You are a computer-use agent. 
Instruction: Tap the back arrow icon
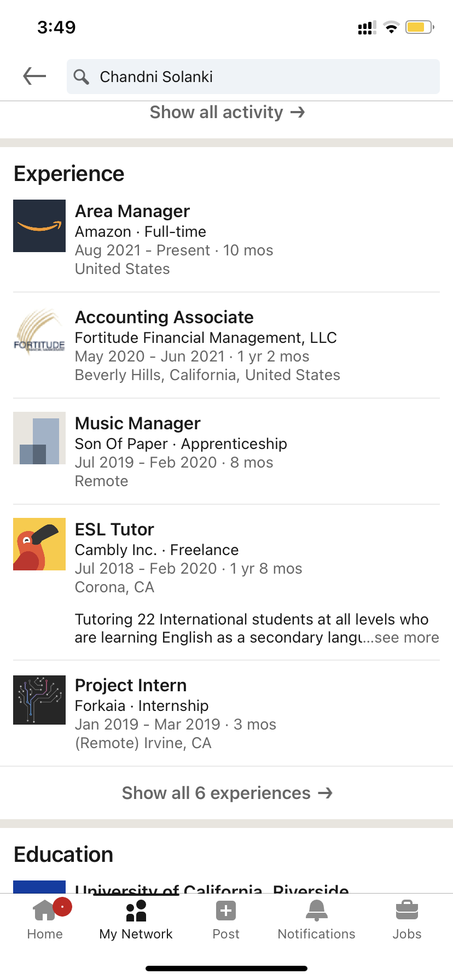coord(34,76)
